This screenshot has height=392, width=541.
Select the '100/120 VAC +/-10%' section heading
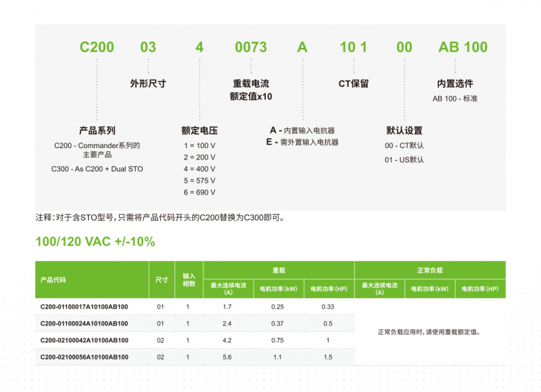click(x=95, y=242)
